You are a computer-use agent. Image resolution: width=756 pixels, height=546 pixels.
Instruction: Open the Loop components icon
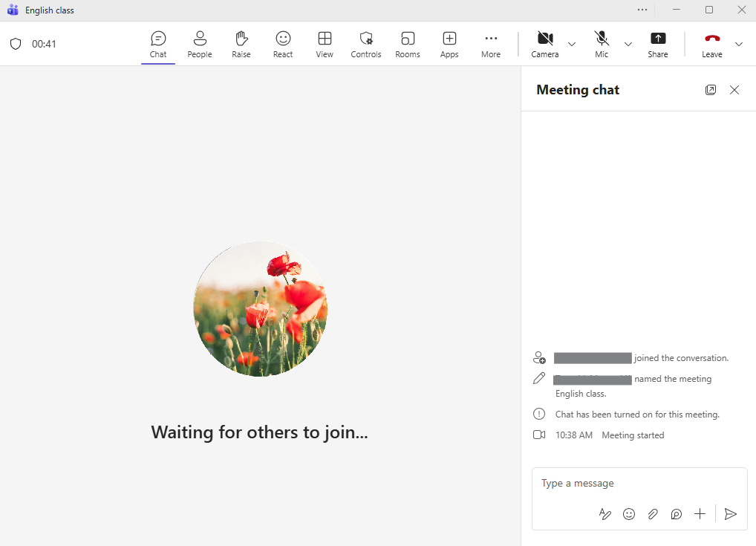(x=676, y=514)
